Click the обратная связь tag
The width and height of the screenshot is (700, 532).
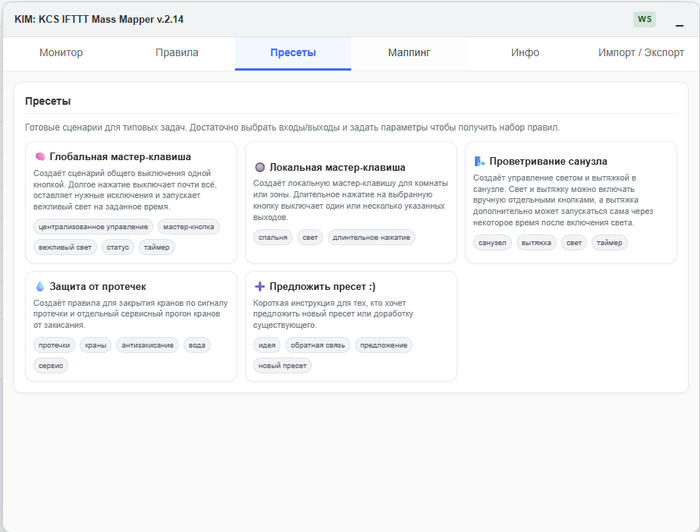317,345
